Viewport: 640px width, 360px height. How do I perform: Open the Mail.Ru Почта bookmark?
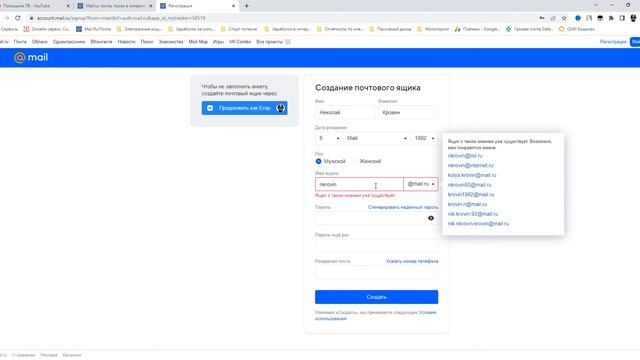(93, 29)
